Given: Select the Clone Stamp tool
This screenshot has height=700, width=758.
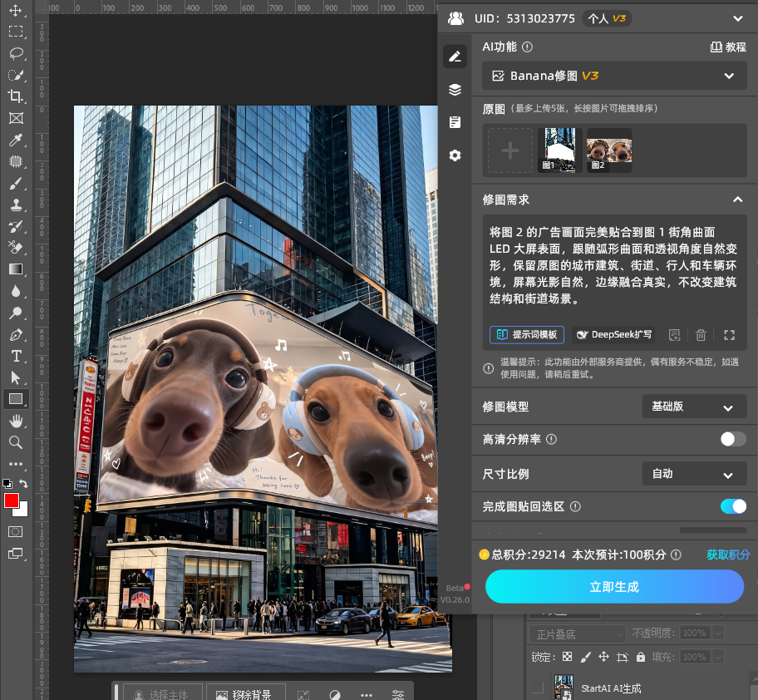Looking at the screenshot, I should (x=16, y=205).
